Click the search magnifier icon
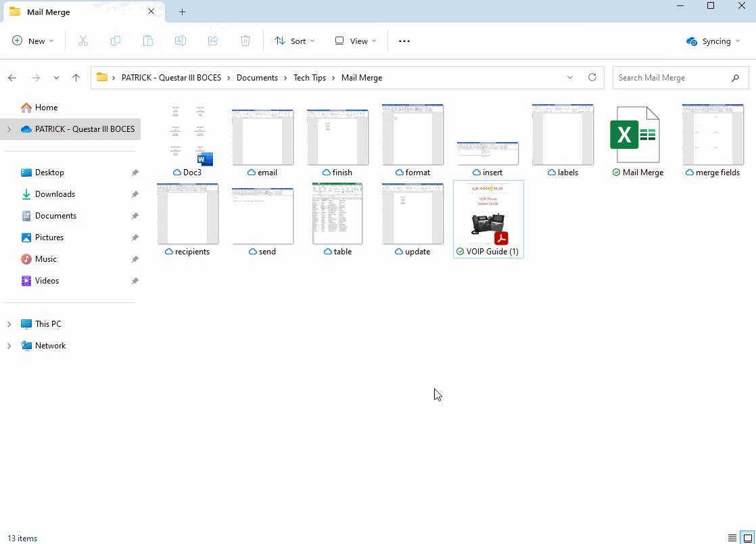Image resolution: width=756 pixels, height=544 pixels. [x=735, y=78]
